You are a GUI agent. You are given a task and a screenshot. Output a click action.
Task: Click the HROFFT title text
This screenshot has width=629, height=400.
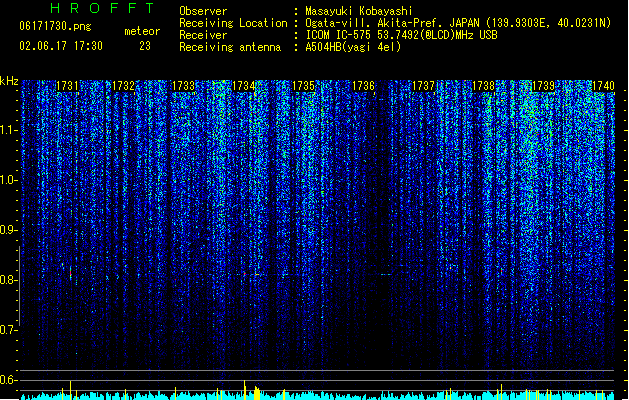[x=102, y=8]
